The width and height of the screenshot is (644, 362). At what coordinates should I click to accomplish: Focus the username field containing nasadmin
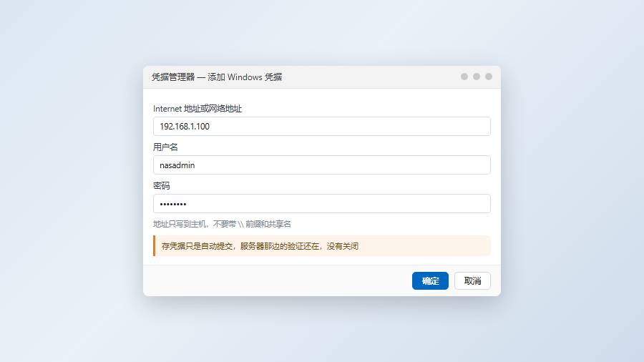321,165
